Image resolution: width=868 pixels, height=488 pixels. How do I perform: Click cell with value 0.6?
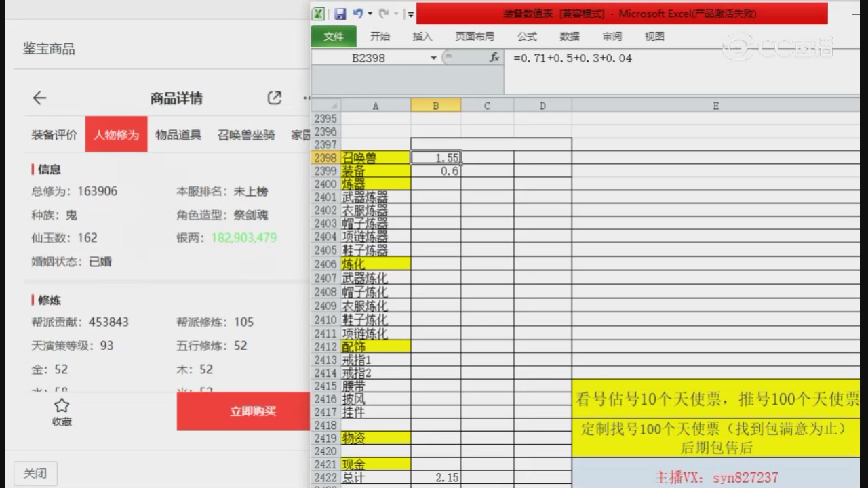tap(436, 171)
